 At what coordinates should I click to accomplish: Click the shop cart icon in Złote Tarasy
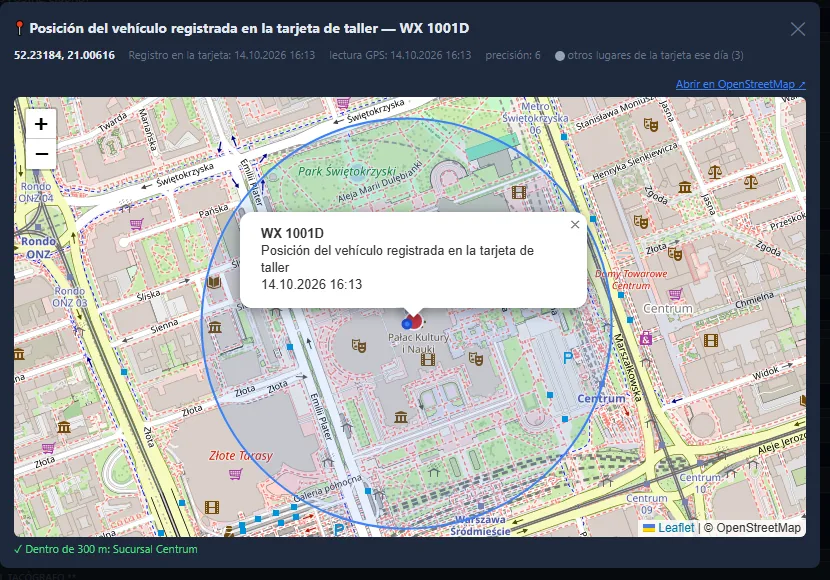(x=235, y=474)
